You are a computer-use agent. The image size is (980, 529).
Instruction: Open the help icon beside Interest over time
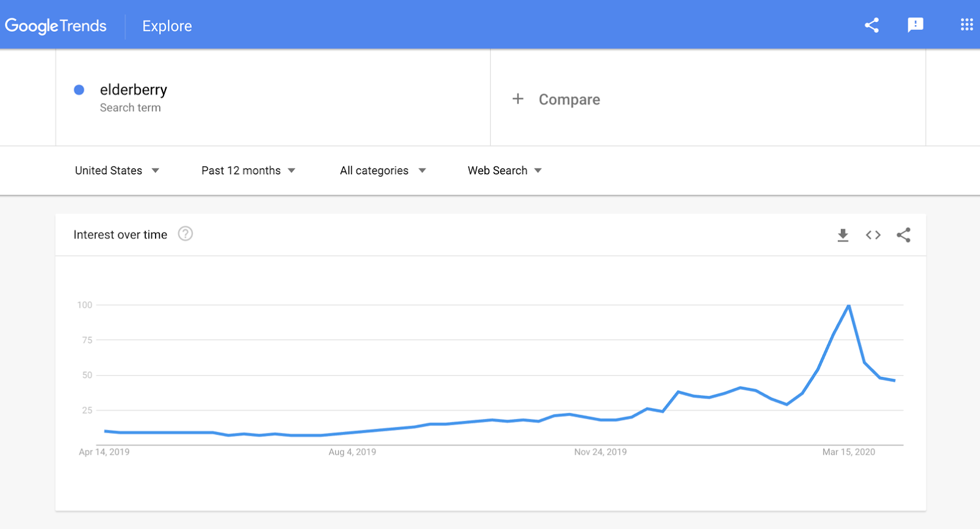185,234
